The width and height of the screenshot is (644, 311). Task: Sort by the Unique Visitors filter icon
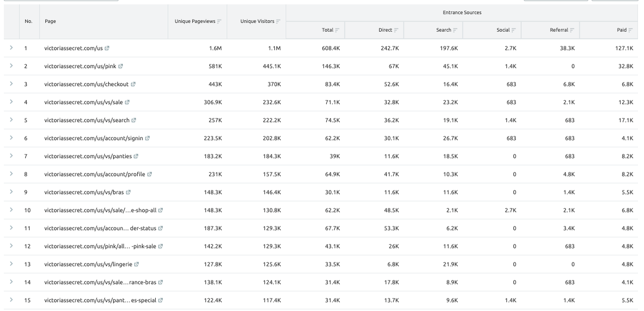278,21
